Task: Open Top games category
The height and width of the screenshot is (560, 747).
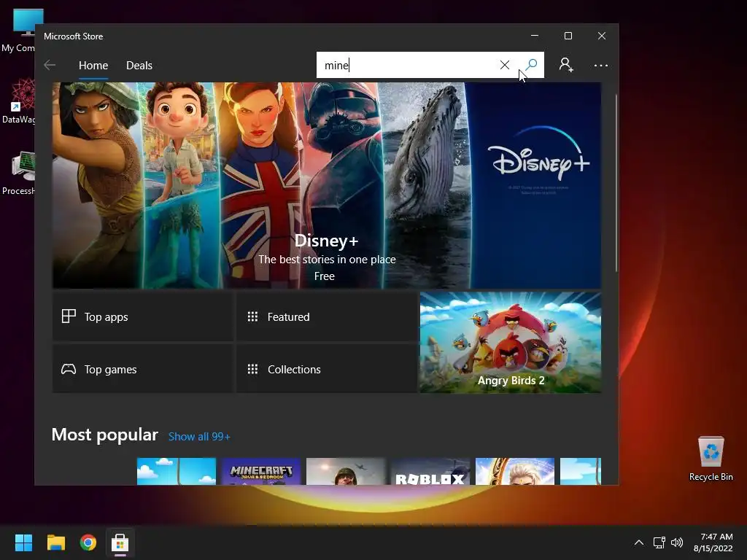Action: [x=143, y=369]
